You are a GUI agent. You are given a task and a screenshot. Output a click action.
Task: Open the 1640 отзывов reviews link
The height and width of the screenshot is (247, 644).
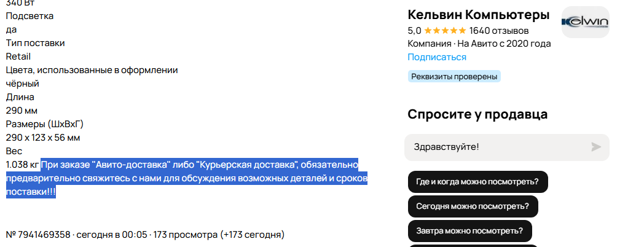[499, 31]
